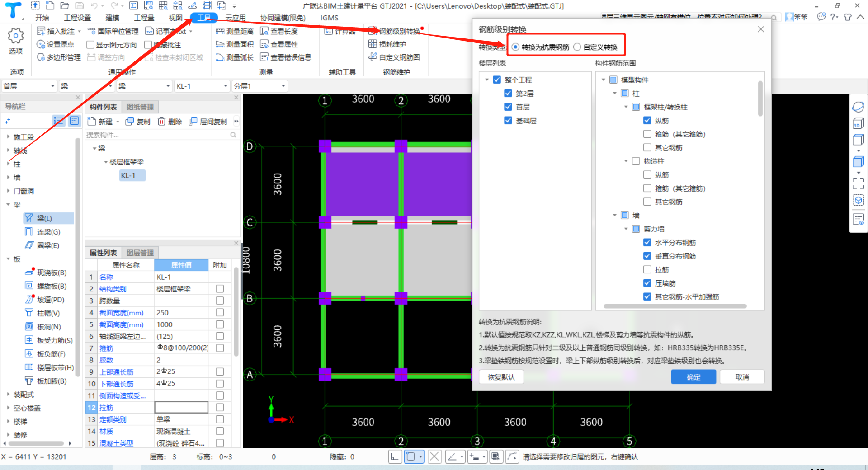Open 工程量 ribbon tab
868x470 pixels.
point(144,18)
